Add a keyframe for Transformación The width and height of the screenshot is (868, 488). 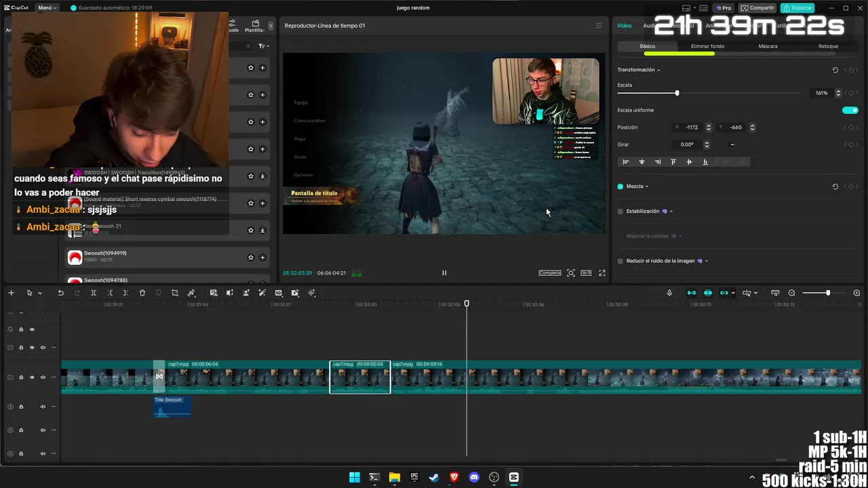[852, 70]
